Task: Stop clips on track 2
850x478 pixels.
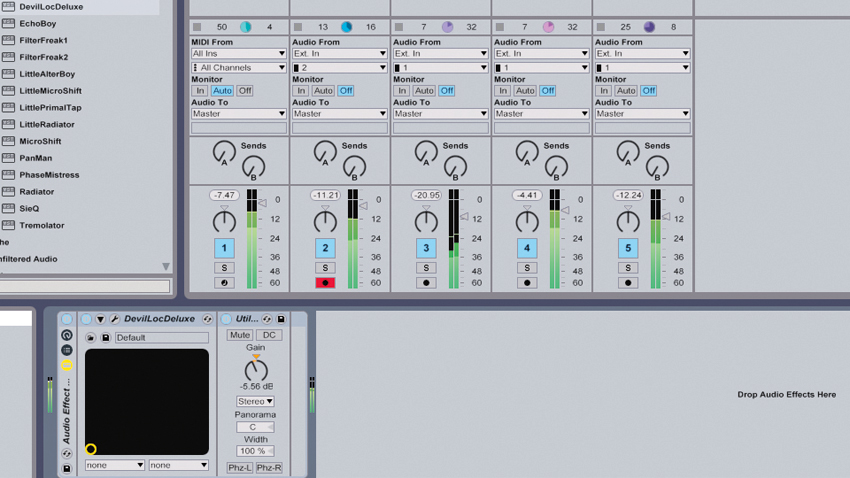Action: pyautogui.click(x=298, y=27)
